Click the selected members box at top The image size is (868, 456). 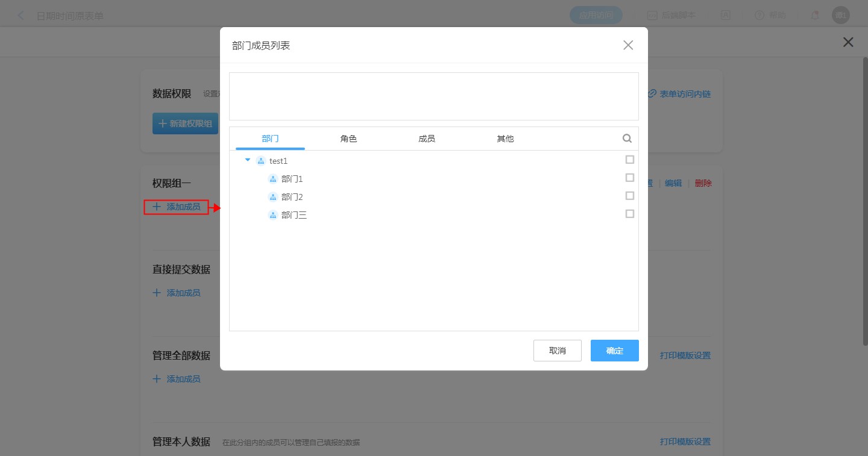(x=433, y=96)
